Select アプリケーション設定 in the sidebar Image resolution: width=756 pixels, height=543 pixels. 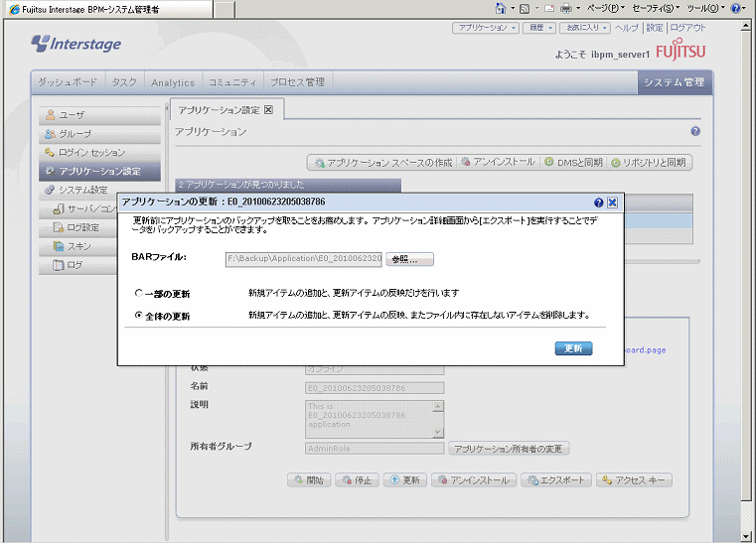click(99, 172)
